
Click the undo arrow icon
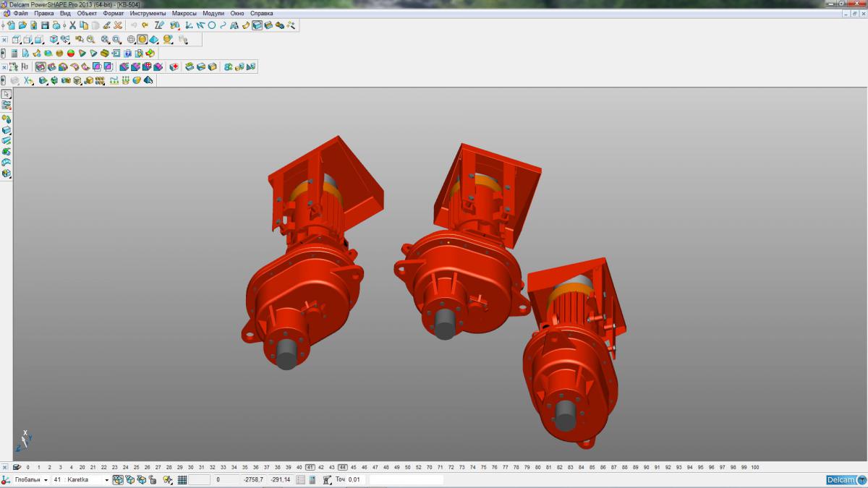coord(134,25)
